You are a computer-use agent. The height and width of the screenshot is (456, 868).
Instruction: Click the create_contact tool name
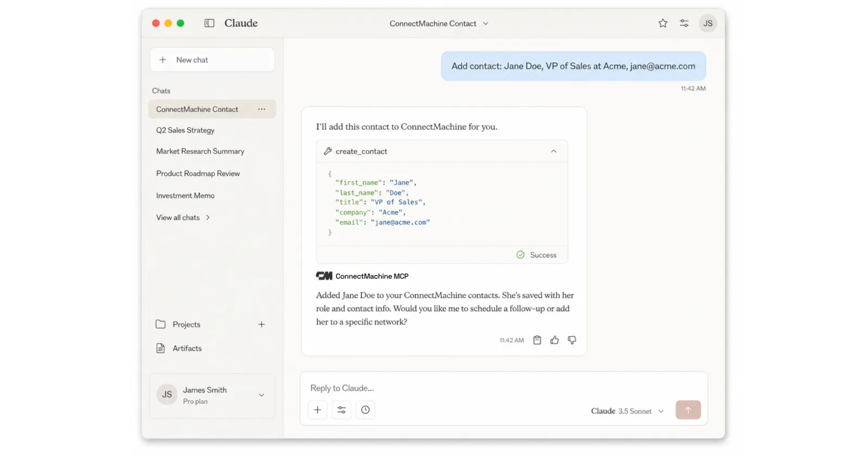pyautogui.click(x=361, y=151)
